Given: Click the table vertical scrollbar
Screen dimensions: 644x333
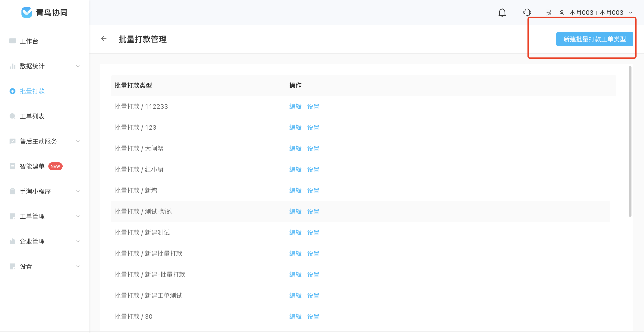Looking at the screenshot, I should pyautogui.click(x=630, y=141).
